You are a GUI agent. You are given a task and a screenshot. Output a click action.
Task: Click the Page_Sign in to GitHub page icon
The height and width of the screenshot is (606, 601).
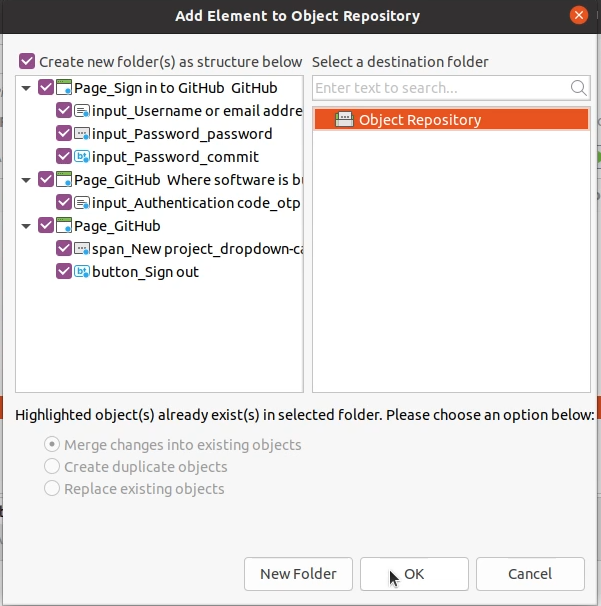pos(64,87)
